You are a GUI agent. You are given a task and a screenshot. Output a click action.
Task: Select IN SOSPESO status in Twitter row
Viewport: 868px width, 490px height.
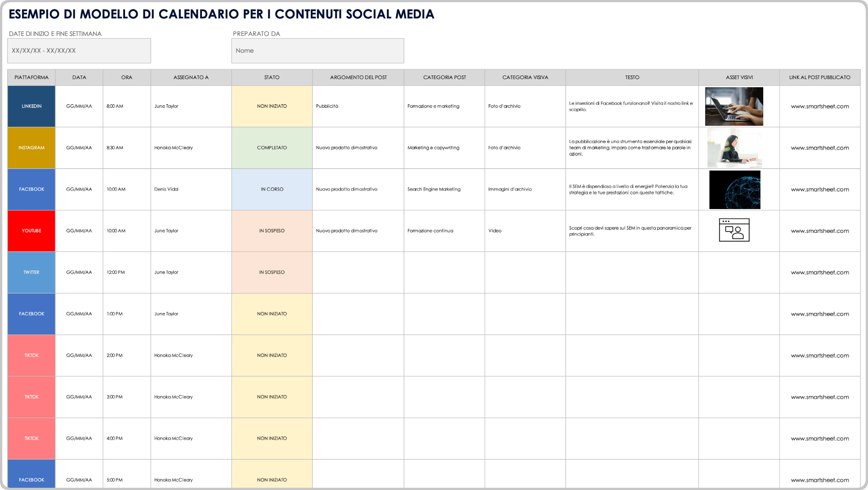tap(272, 272)
